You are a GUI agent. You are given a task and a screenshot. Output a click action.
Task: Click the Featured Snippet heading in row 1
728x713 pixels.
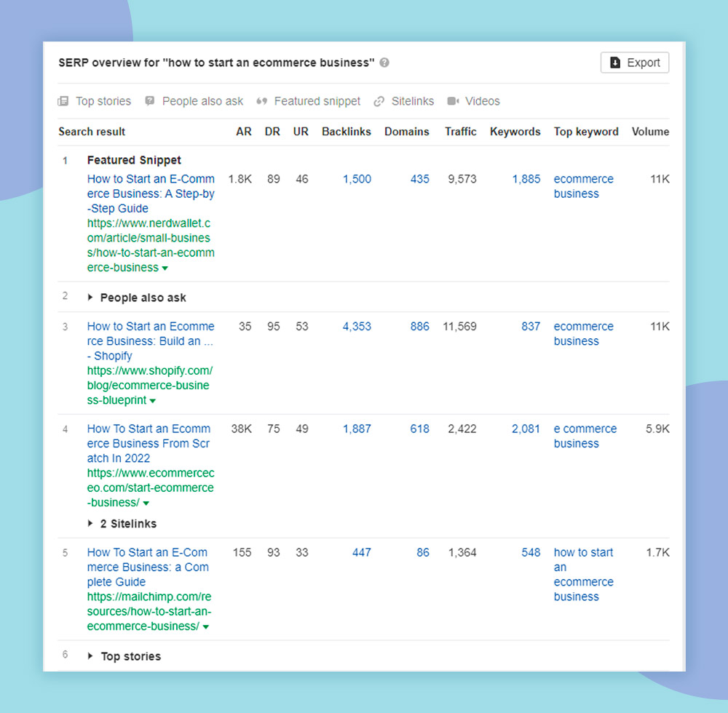(134, 160)
